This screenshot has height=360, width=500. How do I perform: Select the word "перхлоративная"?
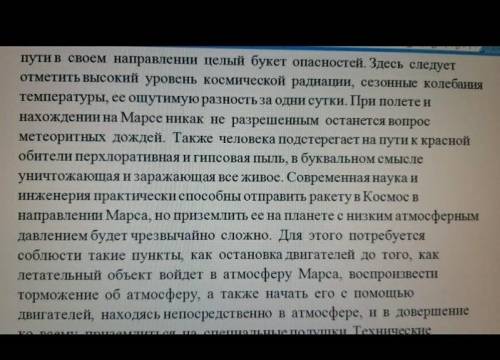click(128, 157)
